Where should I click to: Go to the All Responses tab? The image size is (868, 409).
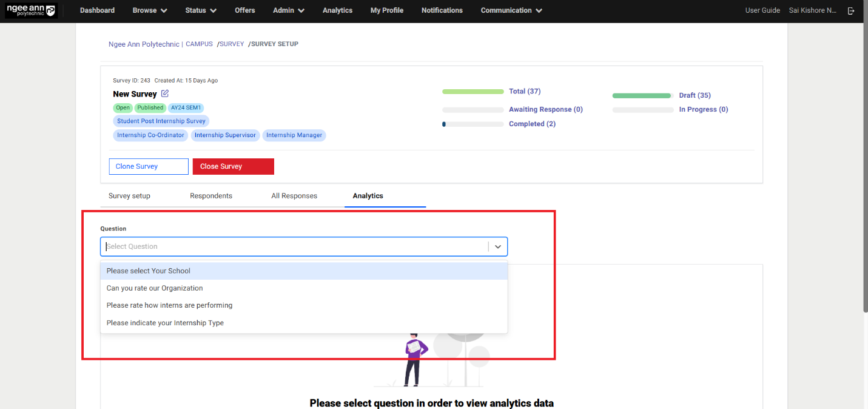click(x=294, y=196)
